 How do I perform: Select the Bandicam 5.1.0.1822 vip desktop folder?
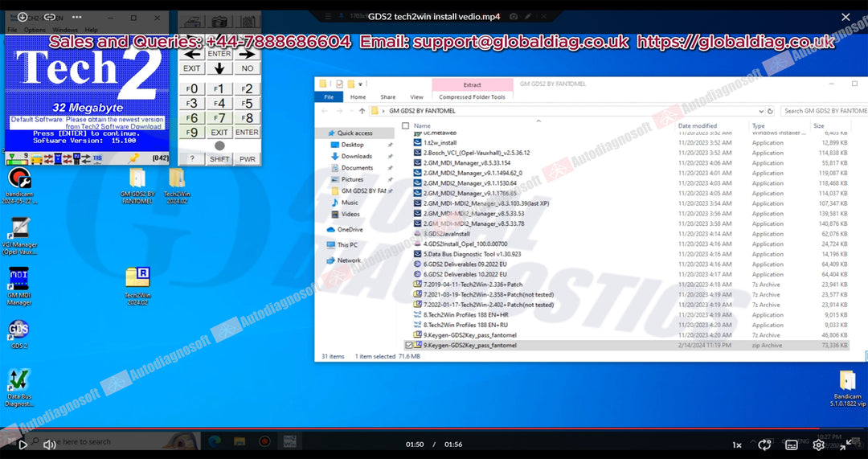click(848, 389)
